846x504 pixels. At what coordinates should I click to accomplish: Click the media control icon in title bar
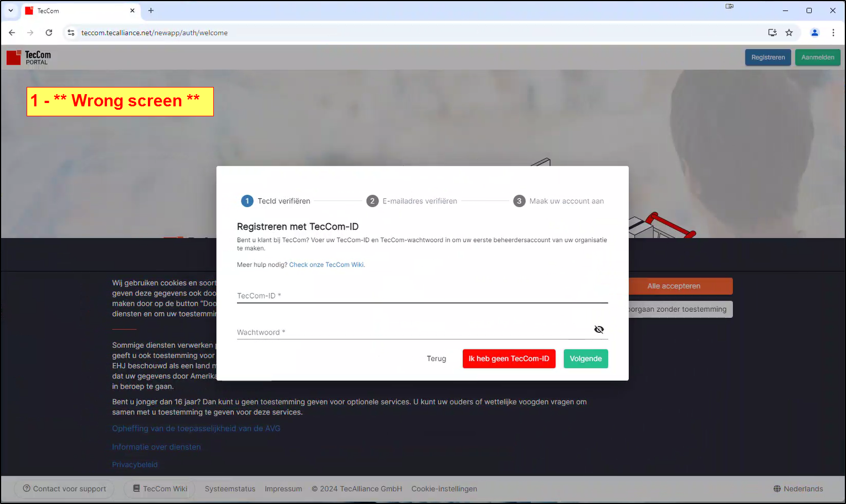(x=730, y=6)
